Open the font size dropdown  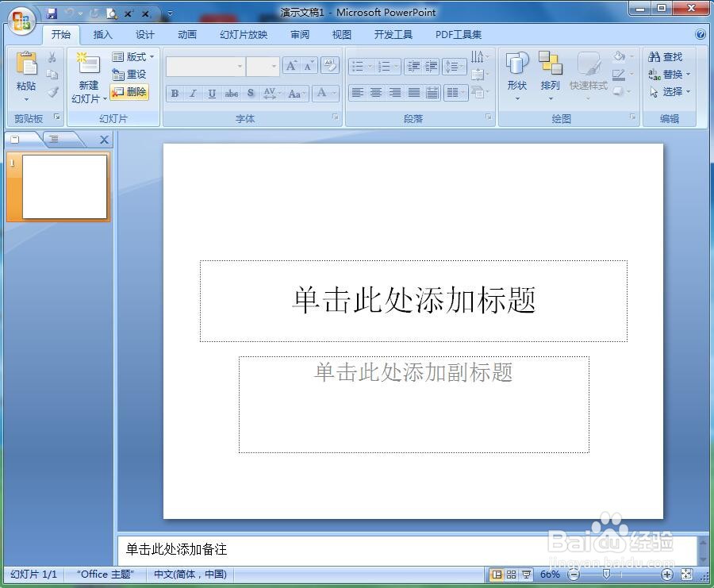tap(274, 67)
